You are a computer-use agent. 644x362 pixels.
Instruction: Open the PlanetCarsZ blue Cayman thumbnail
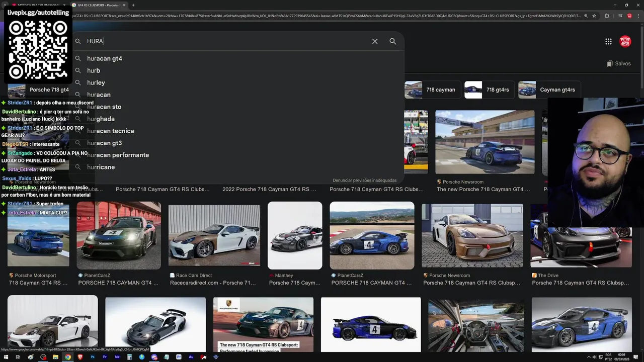pyautogui.click(x=372, y=235)
